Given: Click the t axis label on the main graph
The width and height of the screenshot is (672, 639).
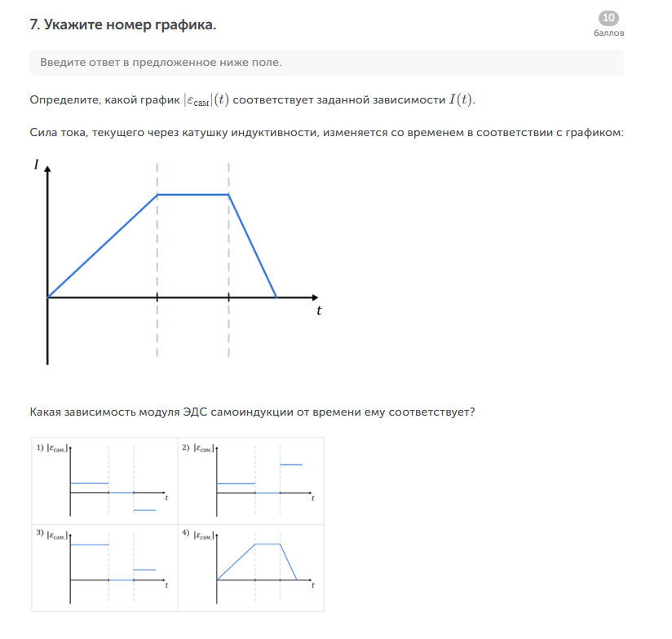Looking at the screenshot, I should click(319, 311).
